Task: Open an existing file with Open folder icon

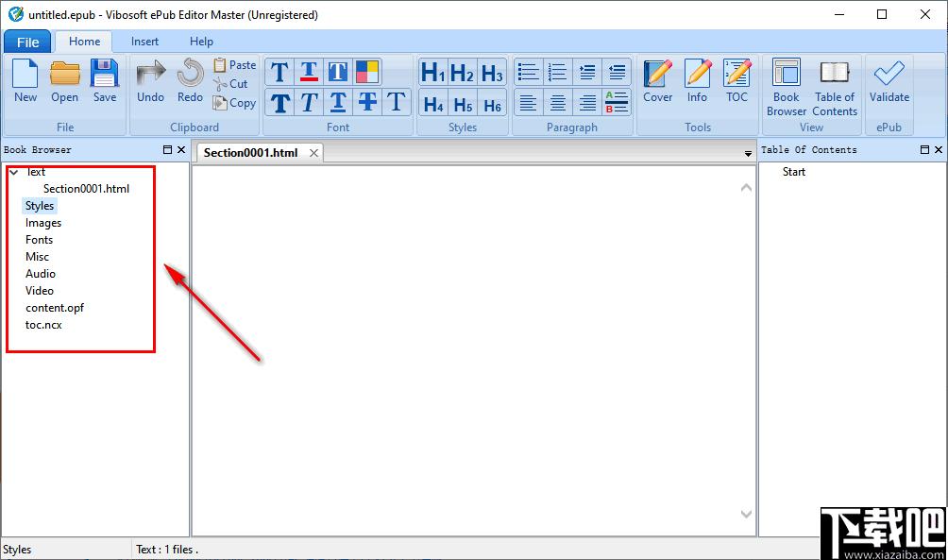Action: click(65, 81)
